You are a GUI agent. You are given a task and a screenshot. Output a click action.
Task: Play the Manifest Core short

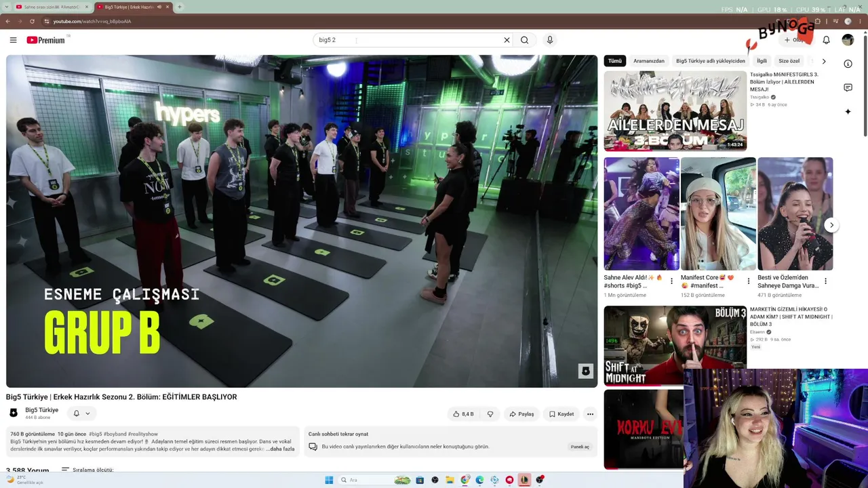point(718,213)
